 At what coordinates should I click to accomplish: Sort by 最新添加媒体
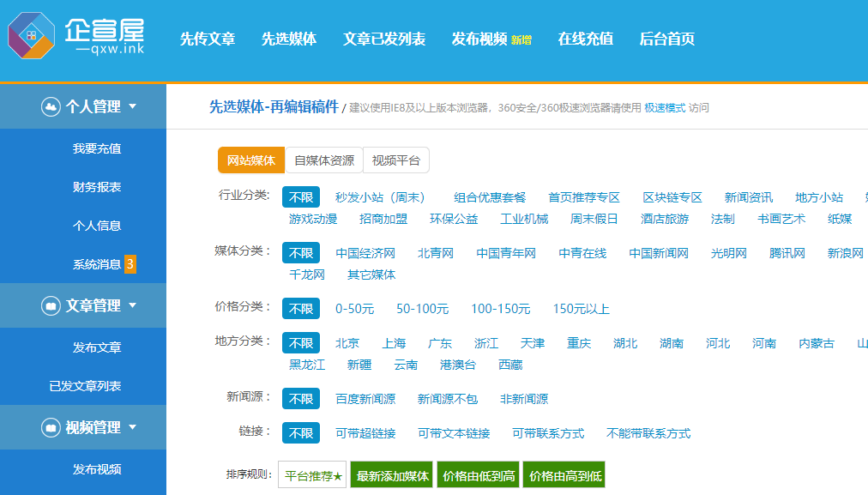point(392,476)
